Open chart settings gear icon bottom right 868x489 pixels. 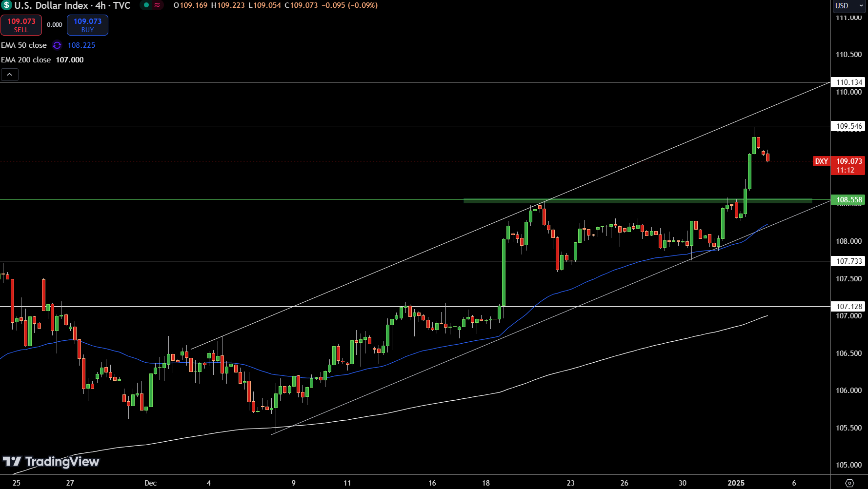pyautogui.click(x=849, y=483)
